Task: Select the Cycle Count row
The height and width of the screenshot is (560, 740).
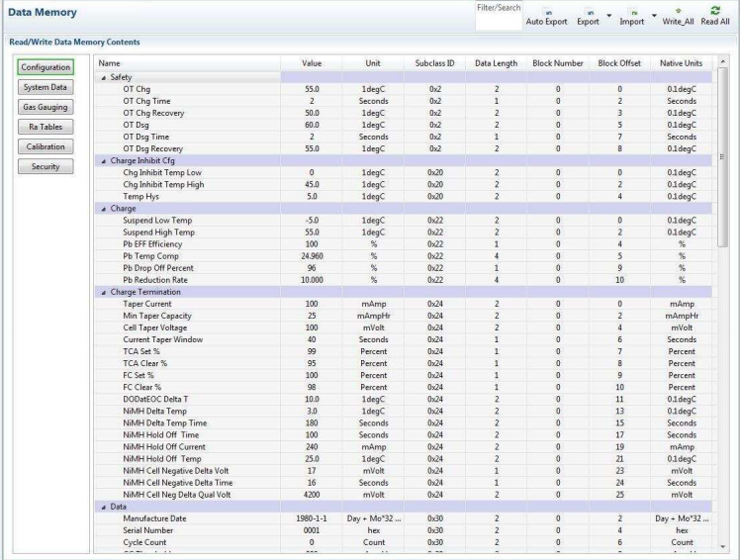Action: click(403, 542)
